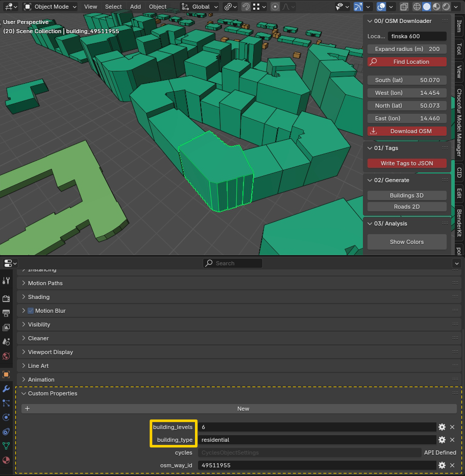The width and height of the screenshot is (465, 476).
Task: Open the World properties globe icon
Action: [x=6, y=356]
